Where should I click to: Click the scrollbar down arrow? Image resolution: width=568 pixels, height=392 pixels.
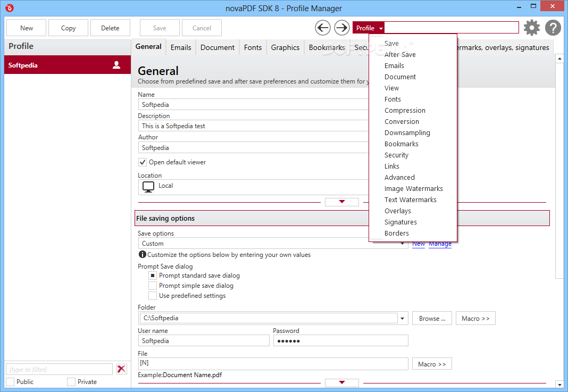tap(559, 385)
